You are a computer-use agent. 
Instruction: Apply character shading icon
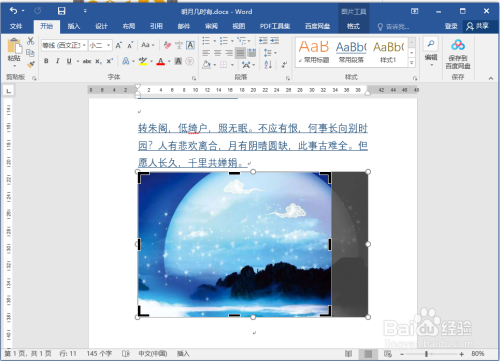click(178, 61)
